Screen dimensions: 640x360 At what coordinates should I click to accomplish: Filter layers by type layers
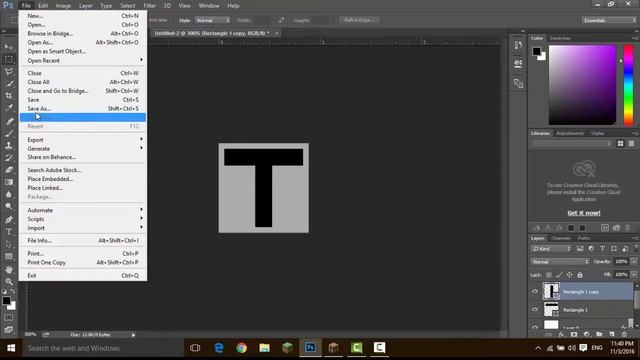tap(602, 249)
